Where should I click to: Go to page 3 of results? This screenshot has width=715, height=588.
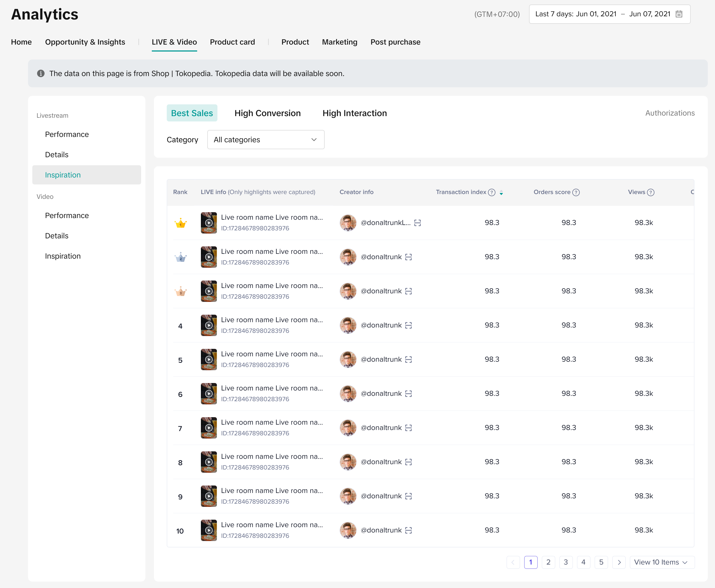(566, 562)
